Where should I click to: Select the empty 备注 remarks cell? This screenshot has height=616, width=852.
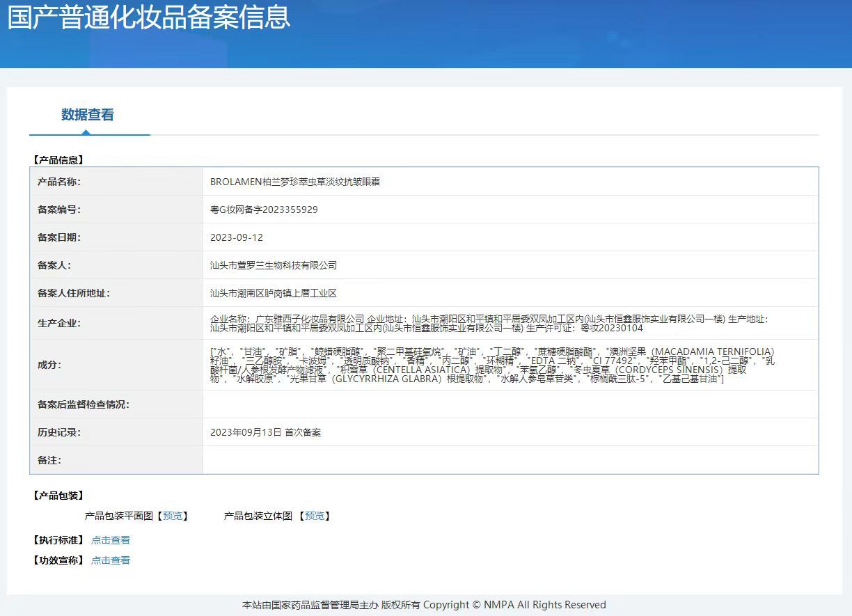tap(487, 460)
